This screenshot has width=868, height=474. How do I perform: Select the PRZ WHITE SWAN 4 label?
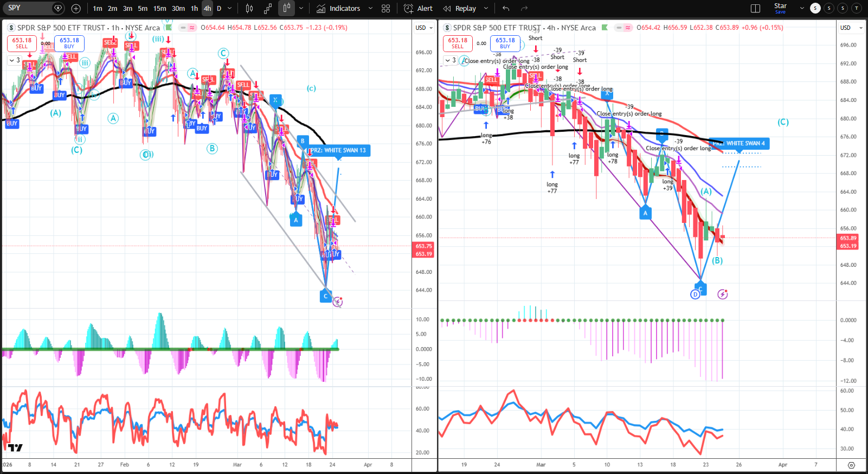click(x=740, y=143)
